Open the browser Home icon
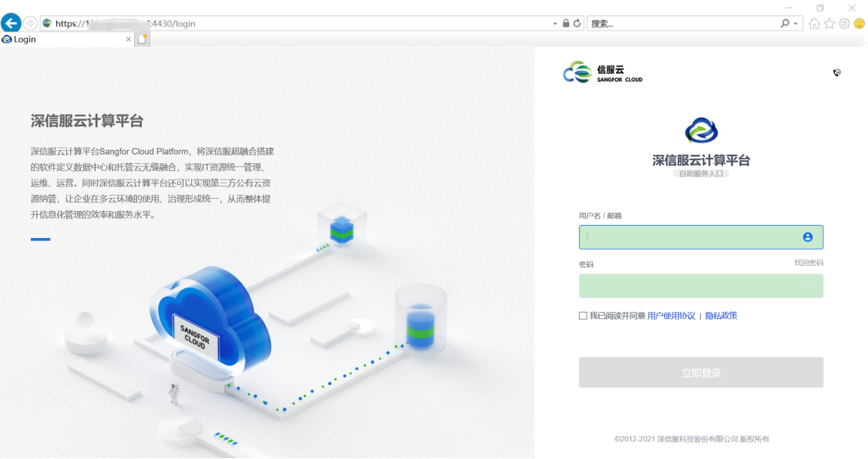The width and height of the screenshot is (868, 459). click(x=814, y=23)
